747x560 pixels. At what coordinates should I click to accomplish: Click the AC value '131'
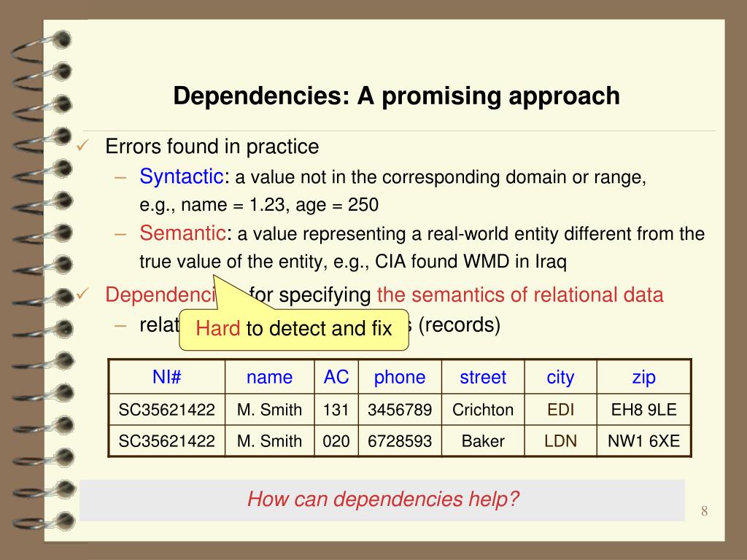[336, 410]
